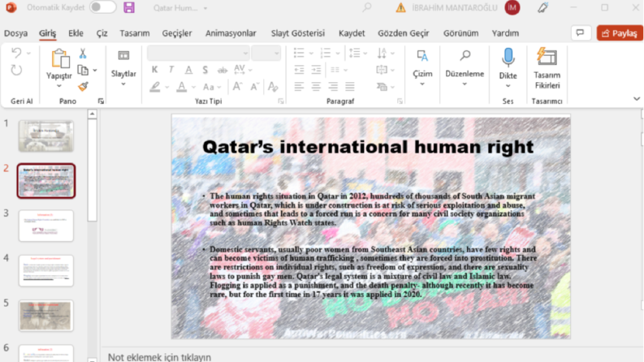Viewport: 644px width, 362px height.
Task: Click the Yapıştır paste icon
Action: (x=60, y=58)
